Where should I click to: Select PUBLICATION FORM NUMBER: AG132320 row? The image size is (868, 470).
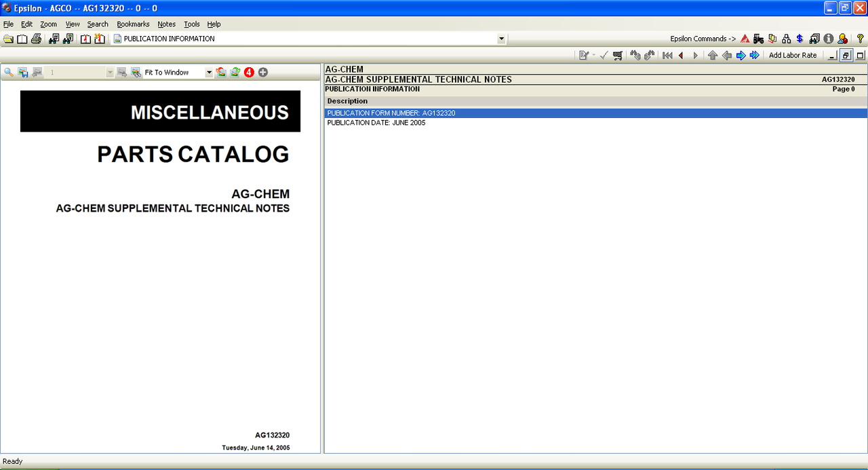[596, 113]
